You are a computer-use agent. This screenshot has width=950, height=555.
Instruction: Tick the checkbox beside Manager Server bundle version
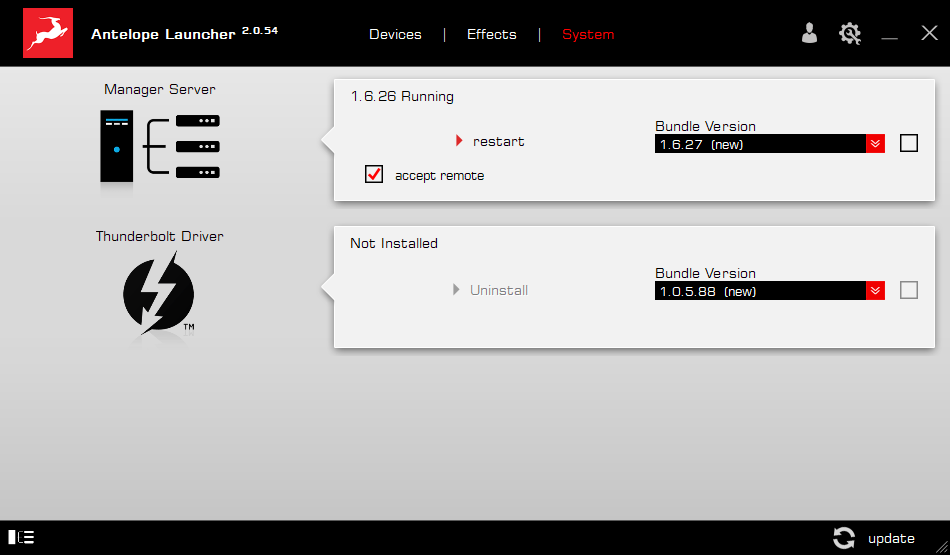tap(909, 143)
